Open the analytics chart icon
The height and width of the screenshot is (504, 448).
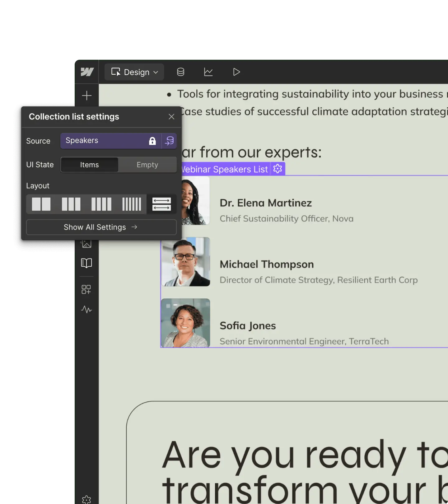click(x=208, y=72)
